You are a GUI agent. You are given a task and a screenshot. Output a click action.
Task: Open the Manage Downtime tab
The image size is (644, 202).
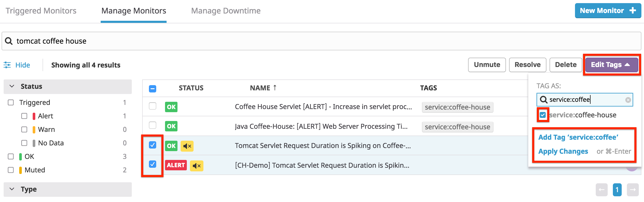pos(226,11)
